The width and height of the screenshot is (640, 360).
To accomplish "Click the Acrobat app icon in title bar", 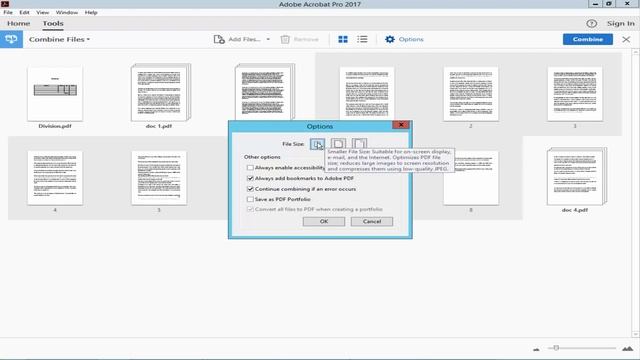I will point(5,4).
